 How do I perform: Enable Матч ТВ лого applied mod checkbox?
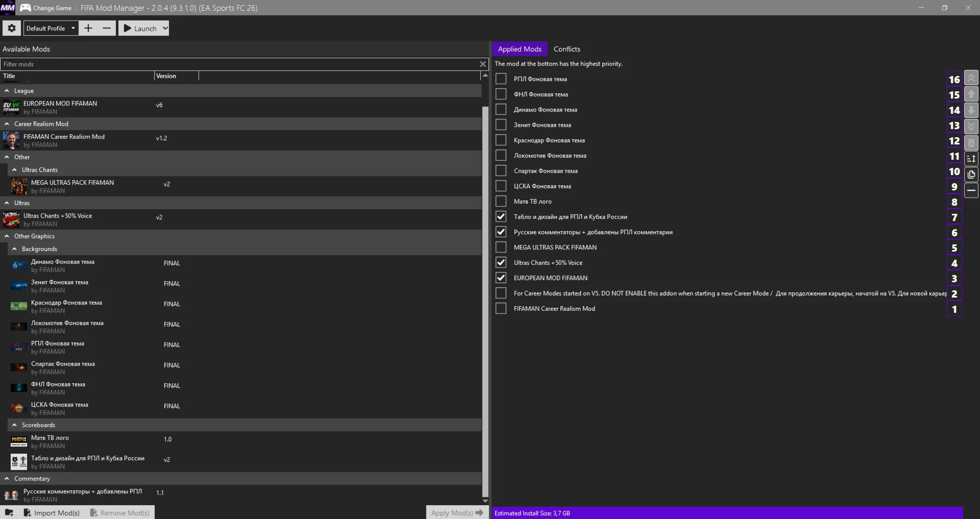pos(501,201)
